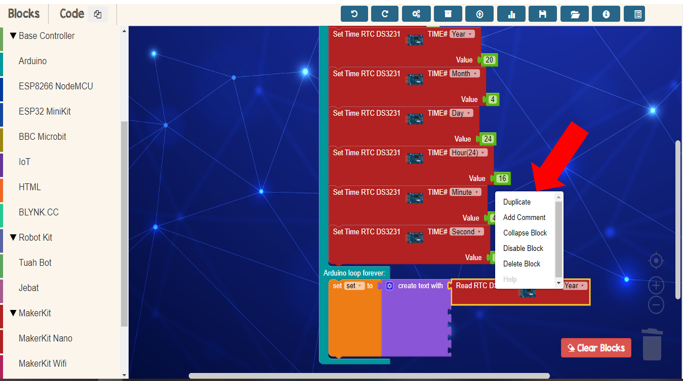Click the save floppy disk icon

tap(542, 14)
